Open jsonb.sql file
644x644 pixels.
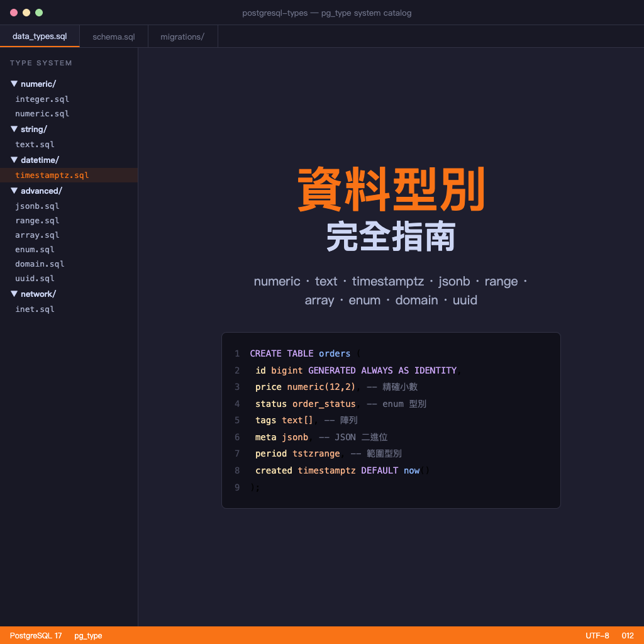coord(37,206)
